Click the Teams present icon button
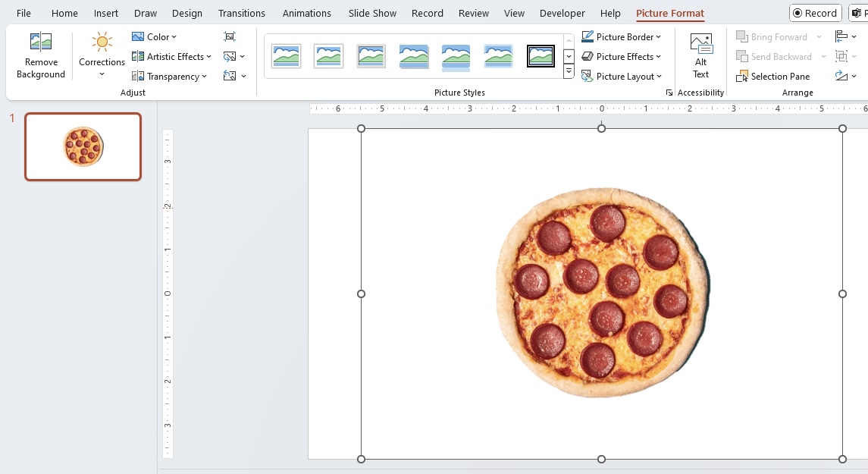The height and width of the screenshot is (474, 868). [859, 13]
